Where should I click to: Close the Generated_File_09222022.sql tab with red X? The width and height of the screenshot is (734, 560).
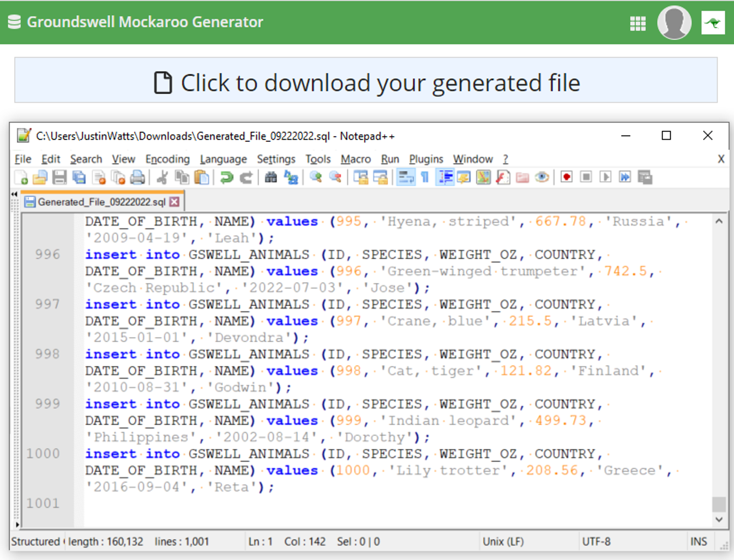click(x=174, y=202)
